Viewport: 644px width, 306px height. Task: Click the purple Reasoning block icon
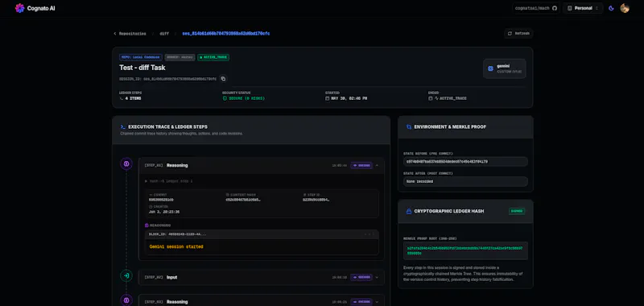click(x=147, y=225)
